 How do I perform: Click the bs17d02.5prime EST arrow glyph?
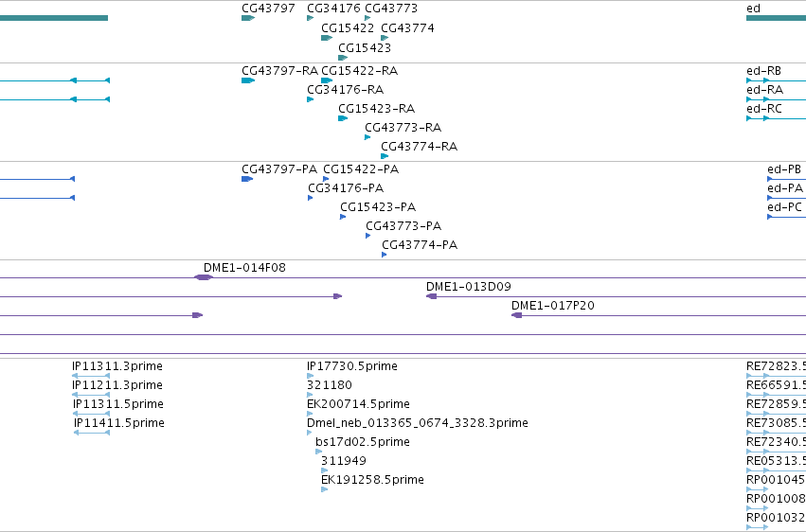click(318, 452)
